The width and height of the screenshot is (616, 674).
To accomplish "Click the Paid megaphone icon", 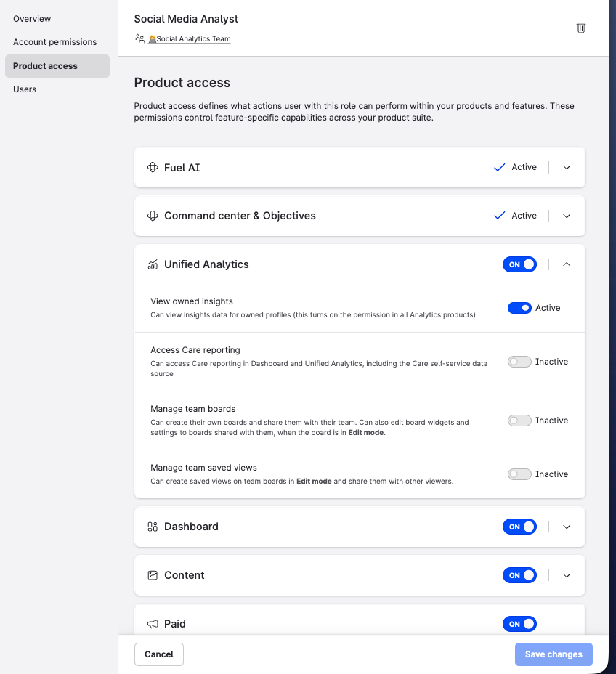I will point(153,624).
